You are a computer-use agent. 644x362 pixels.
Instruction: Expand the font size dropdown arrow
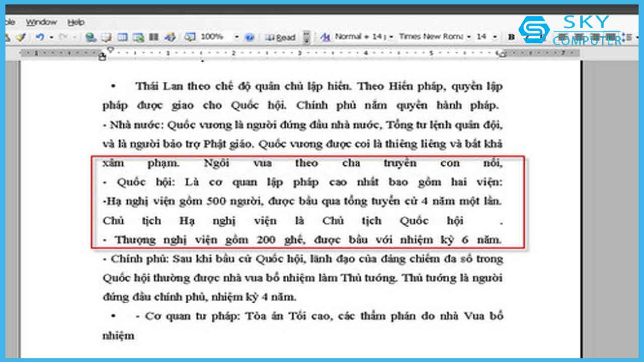tap(495, 37)
